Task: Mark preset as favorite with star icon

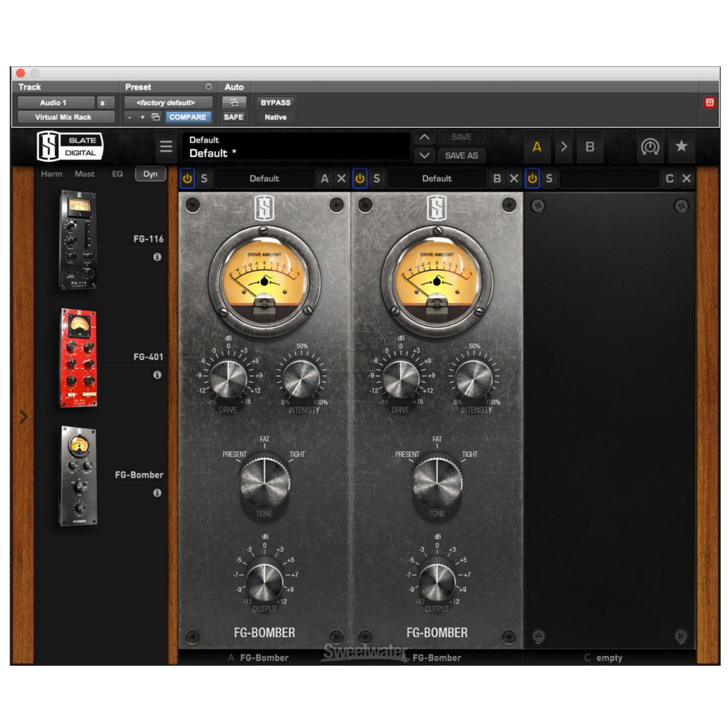Action: pos(681,146)
